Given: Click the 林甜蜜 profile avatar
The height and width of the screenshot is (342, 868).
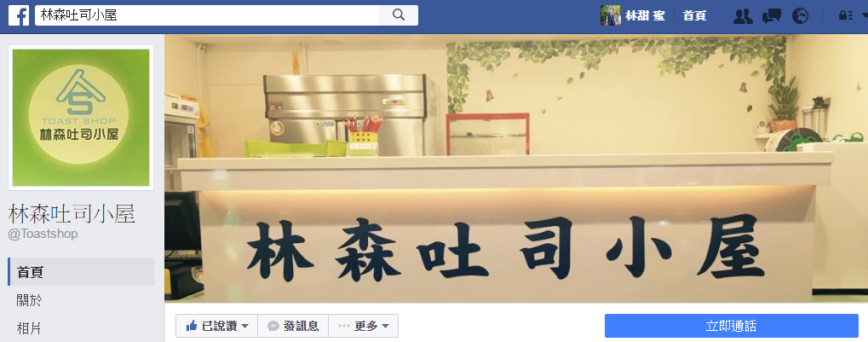Looking at the screenshot, I should pyautogui.click(x=611, y=15).
